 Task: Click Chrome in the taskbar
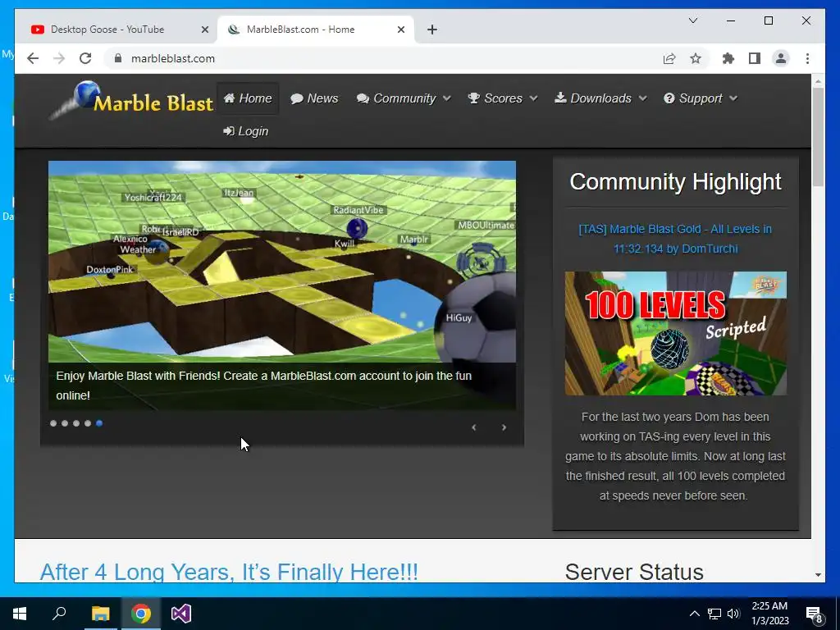pyautogui.click(x=141, y=614)
